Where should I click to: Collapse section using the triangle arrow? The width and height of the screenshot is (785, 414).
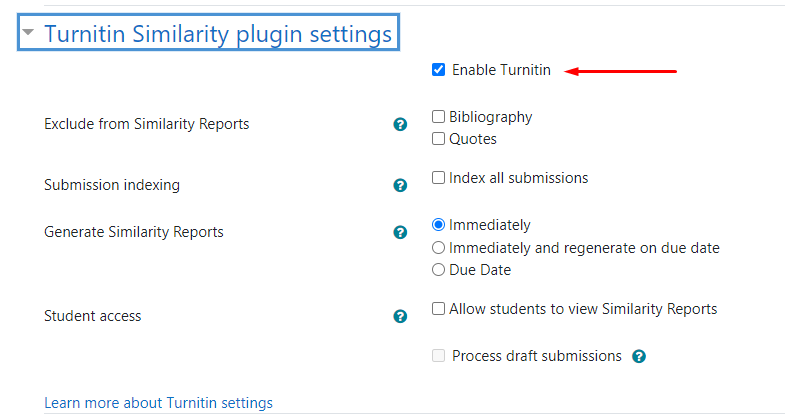28,33
